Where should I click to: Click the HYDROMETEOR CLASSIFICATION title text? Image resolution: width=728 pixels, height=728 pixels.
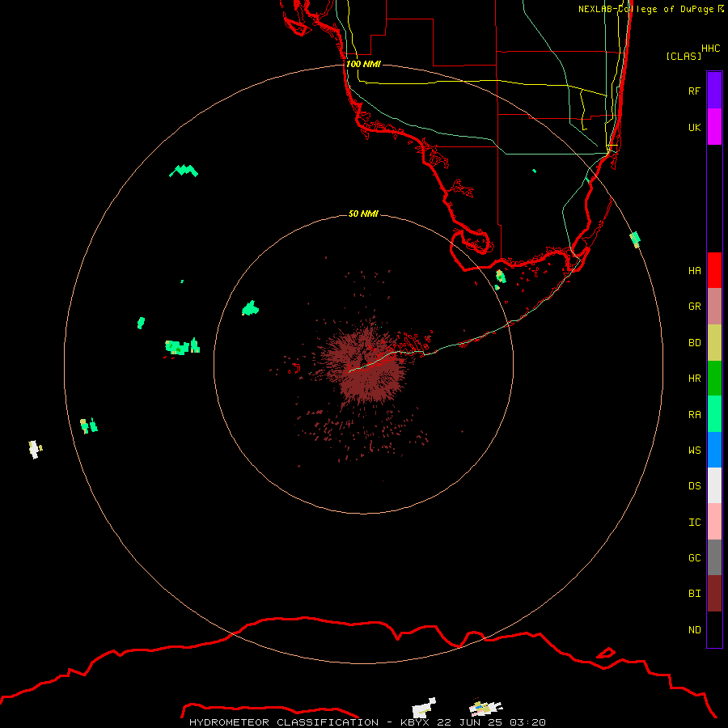click(284, 722)
